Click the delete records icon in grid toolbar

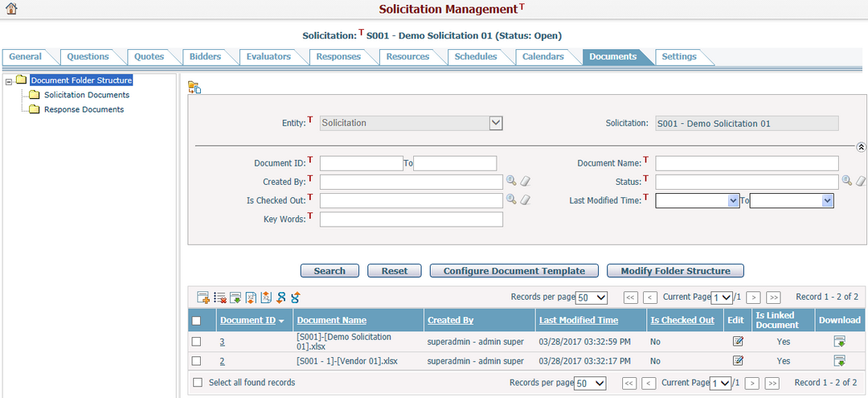point(219,297)
